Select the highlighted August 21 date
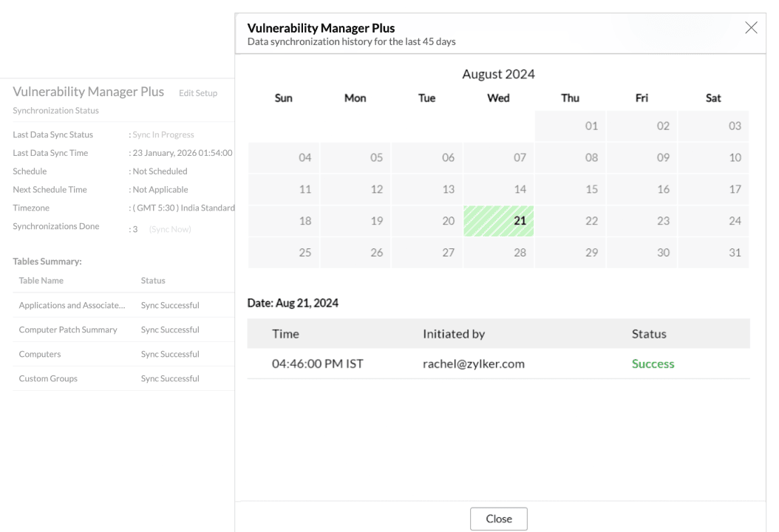779x532 pixels. coord(499,221)
